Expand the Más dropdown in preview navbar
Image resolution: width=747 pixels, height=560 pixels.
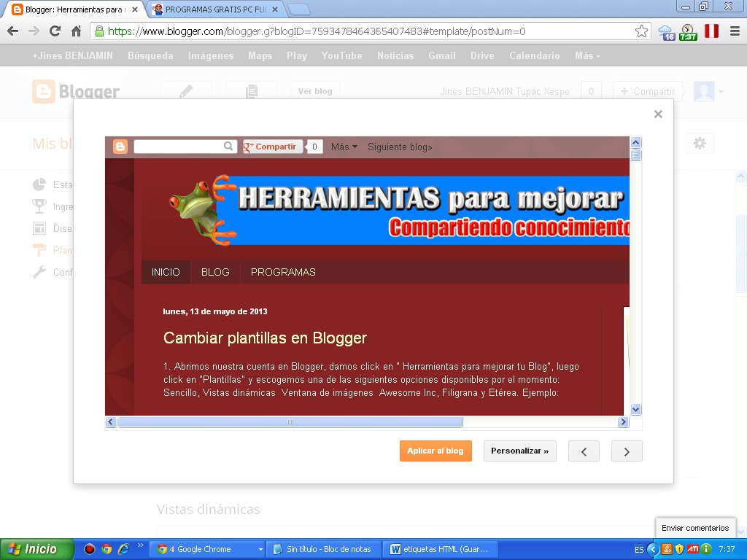click(344, 147)
